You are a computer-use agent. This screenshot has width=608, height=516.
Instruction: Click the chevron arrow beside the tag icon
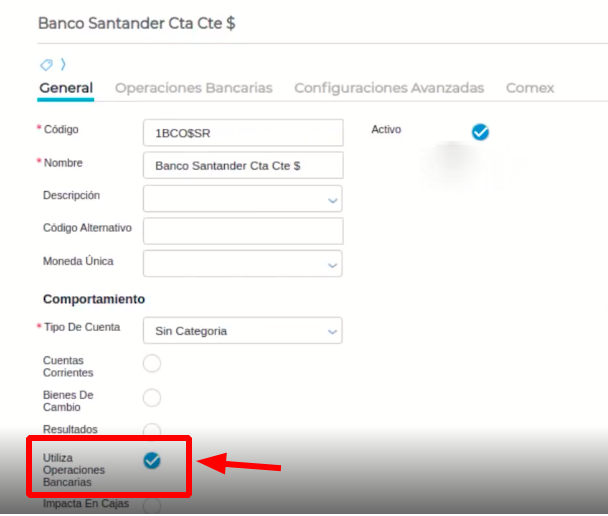tap(63, 65)
